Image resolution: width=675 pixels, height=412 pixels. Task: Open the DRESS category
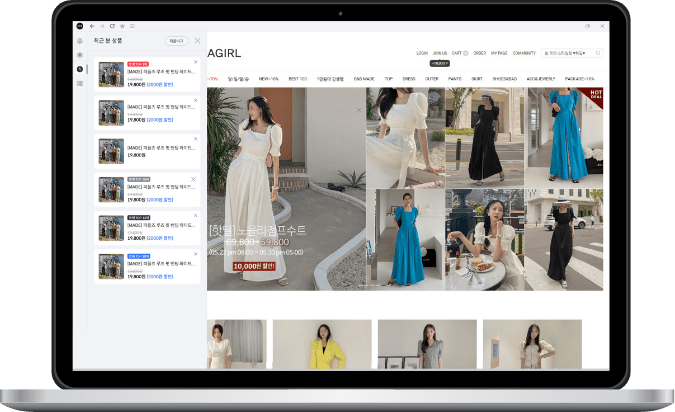click(409, 79)
